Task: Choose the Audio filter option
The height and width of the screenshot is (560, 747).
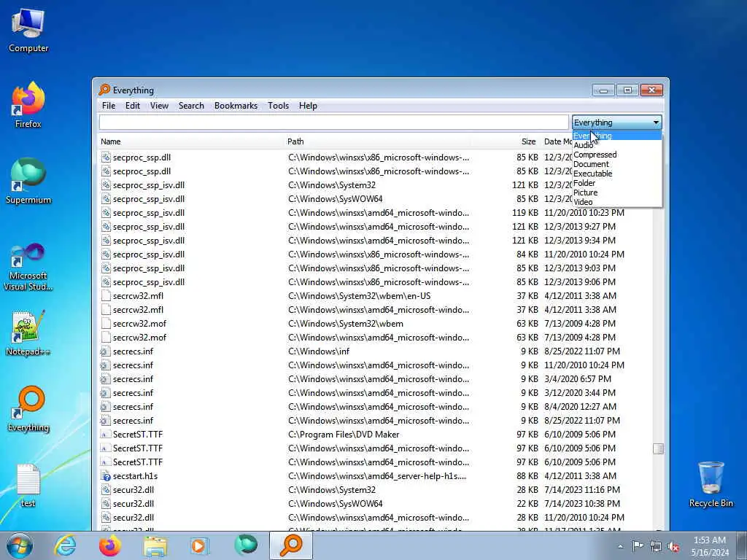Action: (x=616, y=145)
